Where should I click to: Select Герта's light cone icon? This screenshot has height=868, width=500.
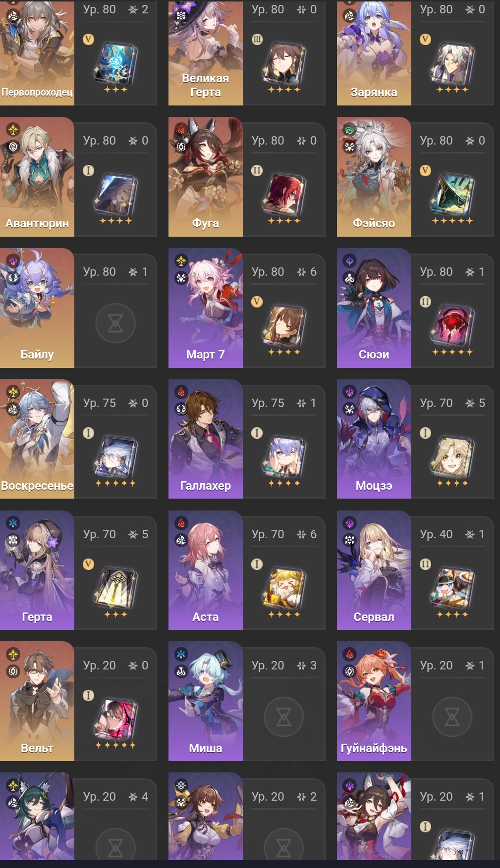115,587
